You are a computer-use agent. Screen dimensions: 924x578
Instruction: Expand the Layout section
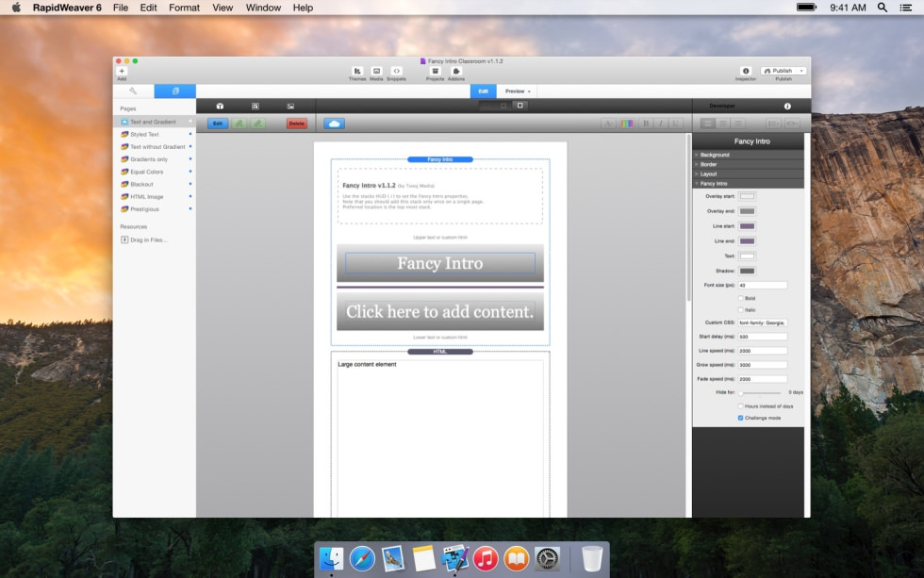click(749, 173)
